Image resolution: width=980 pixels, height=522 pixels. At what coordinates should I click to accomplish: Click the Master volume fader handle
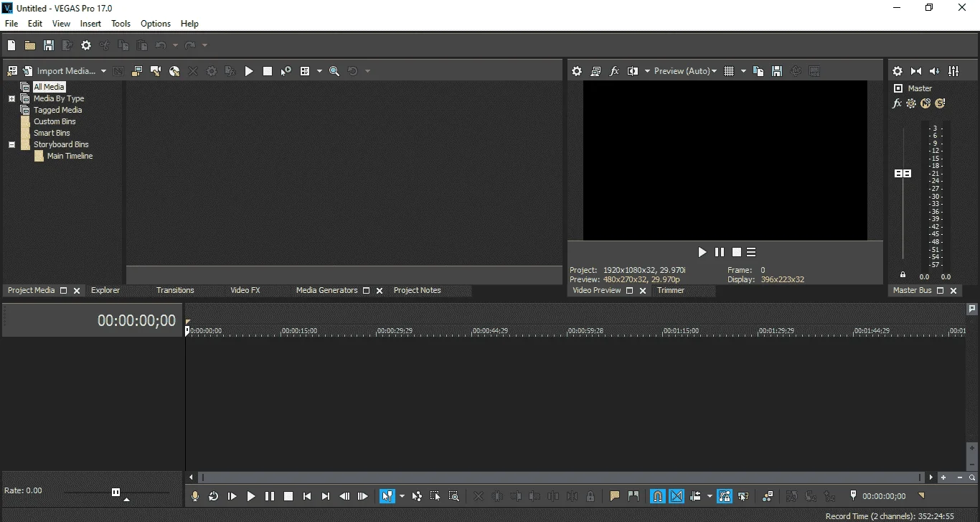point(903,174)
